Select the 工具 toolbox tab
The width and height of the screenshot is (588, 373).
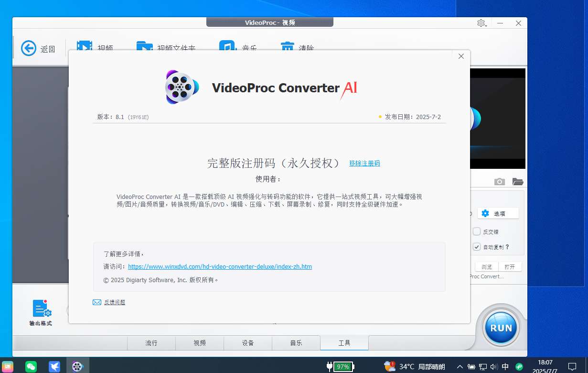pos(344,343)
